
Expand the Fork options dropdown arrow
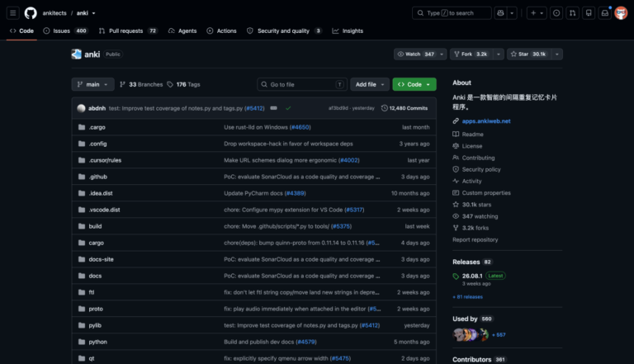point(498,54)
